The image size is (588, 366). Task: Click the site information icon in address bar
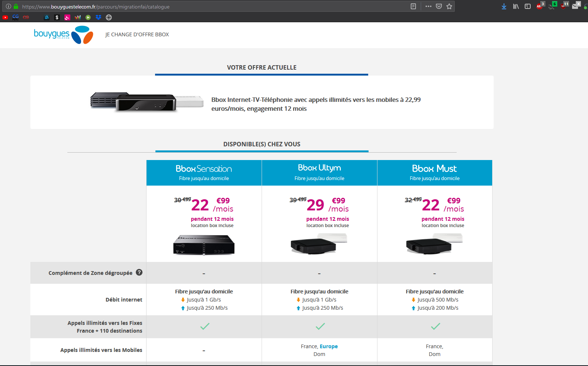tap(9, 6)
